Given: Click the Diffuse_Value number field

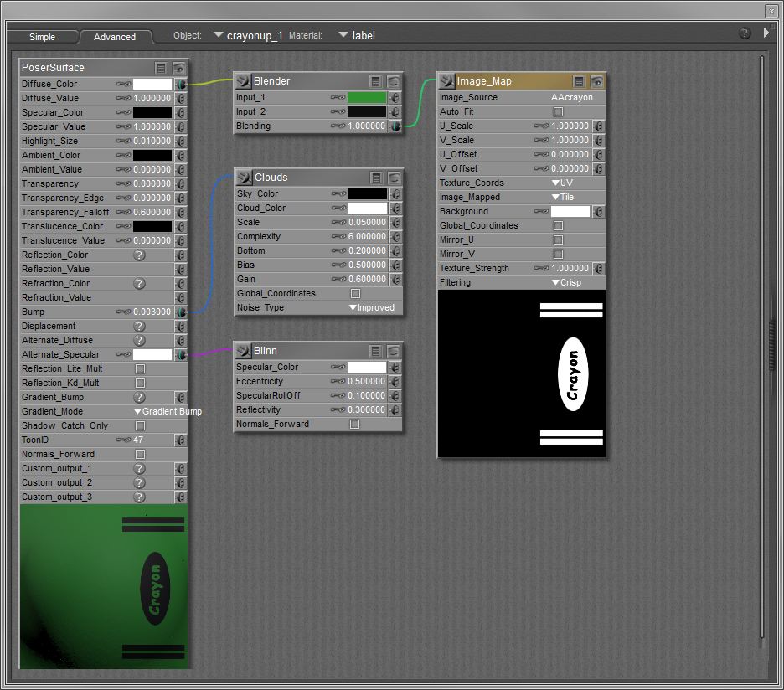Looking at the screenshot, I should 152,99.
